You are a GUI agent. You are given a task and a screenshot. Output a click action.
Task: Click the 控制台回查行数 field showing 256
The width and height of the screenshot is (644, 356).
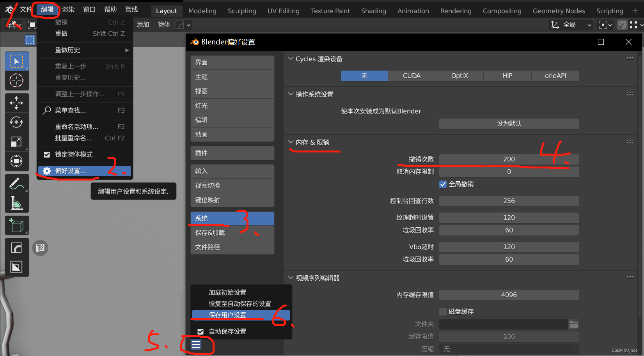(x=509, y=201)
